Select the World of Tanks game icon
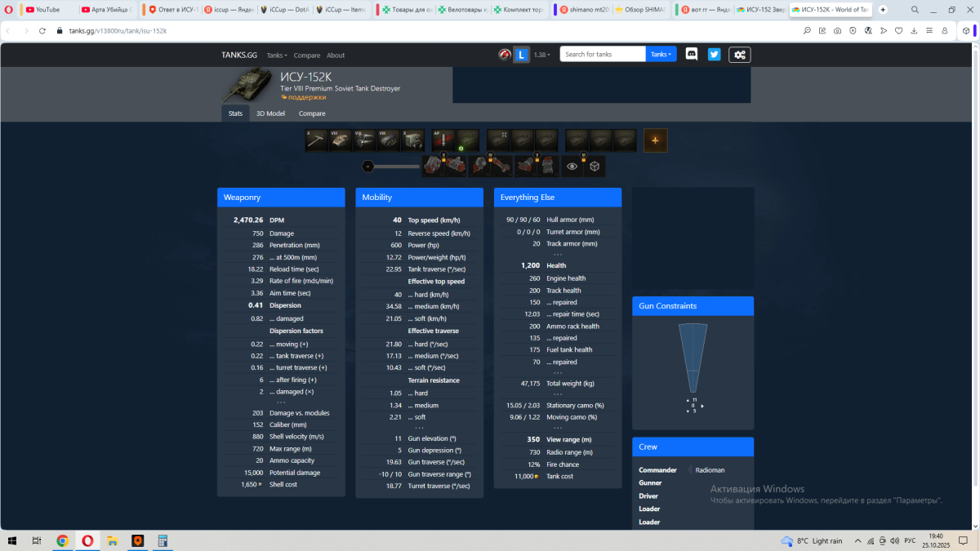The width and height of the screenshot is (980, 551). [x=505, y=55]
